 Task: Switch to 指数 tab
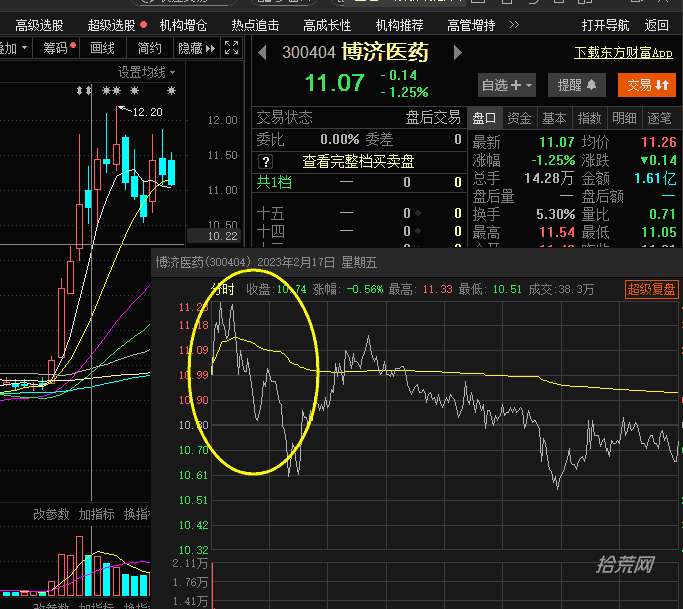(589, 118)
